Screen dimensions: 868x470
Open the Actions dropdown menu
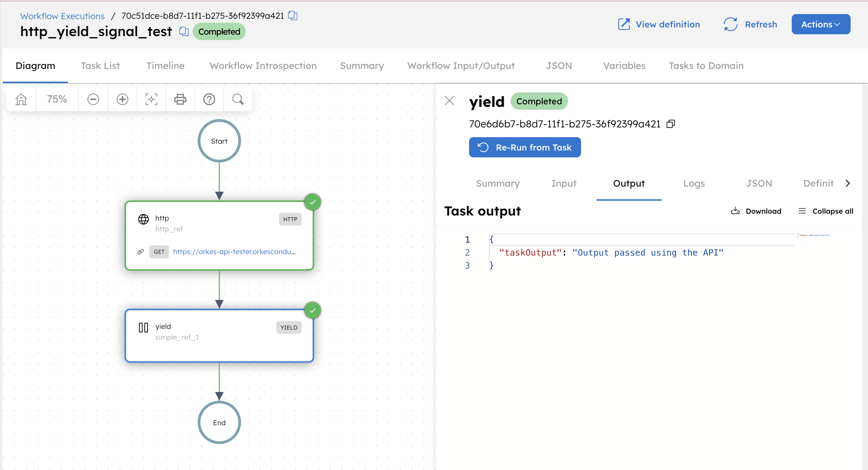(x=821, y=24)
